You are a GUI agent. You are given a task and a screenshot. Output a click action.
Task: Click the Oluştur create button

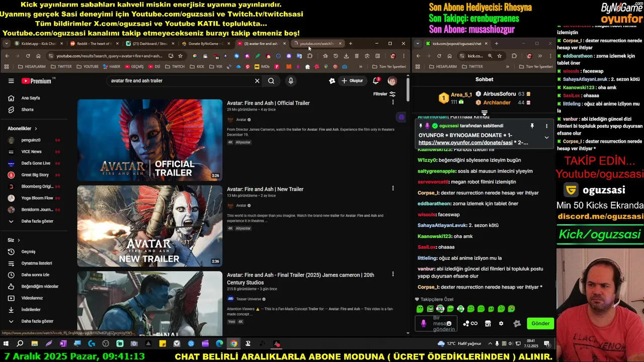(x=352, y=81)
